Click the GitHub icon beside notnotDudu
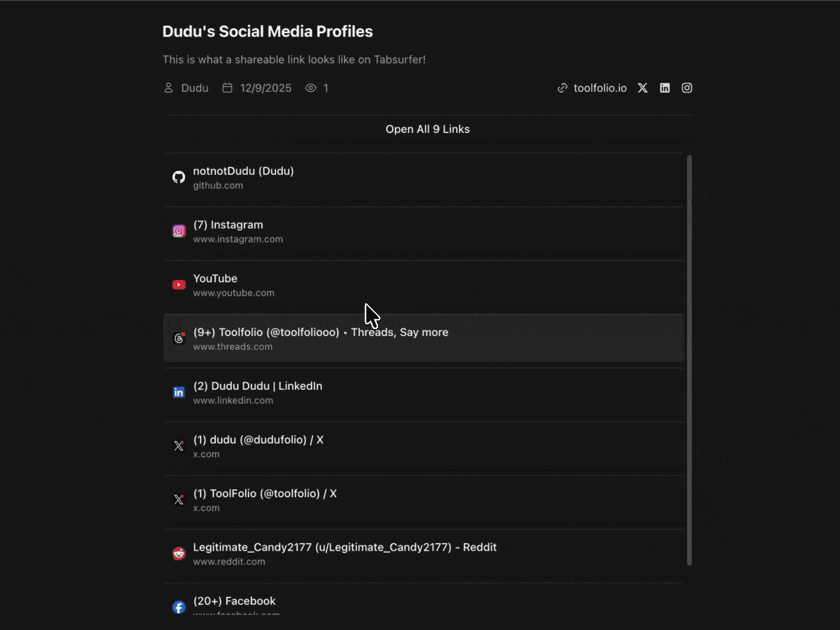The height and width of the screenshot is (630, 840). [x=178, y=177]
